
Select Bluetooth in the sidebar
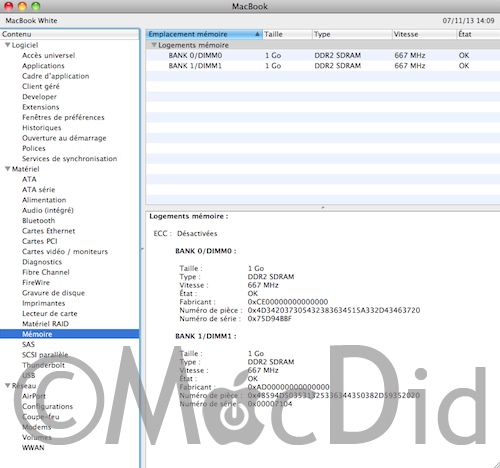click(x=39, y=221)
